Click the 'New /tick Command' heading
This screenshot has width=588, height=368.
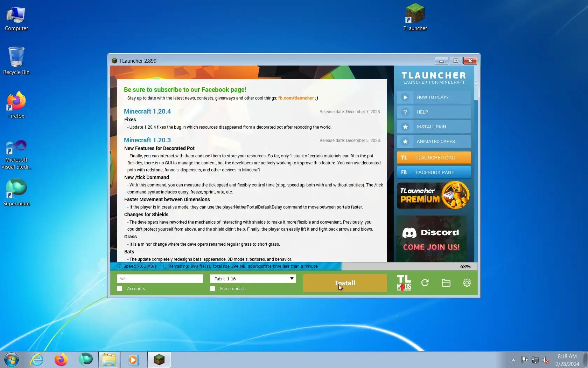(x=147, y=177)
